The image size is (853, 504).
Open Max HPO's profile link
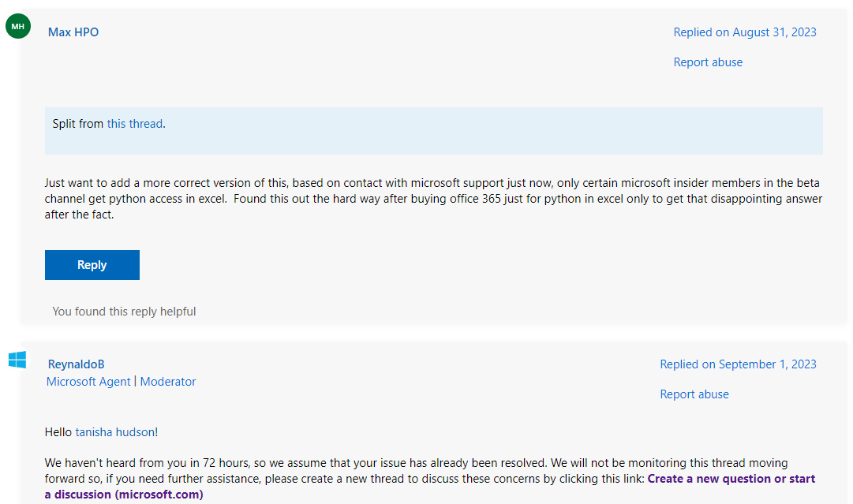[73, 32]
